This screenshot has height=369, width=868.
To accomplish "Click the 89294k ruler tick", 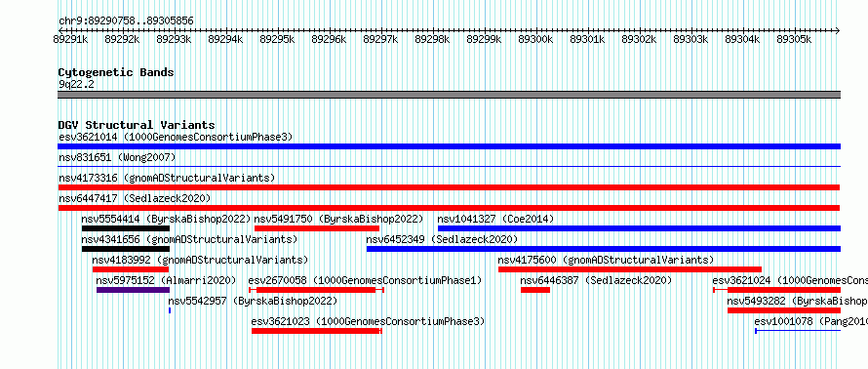I will [x=225, y=39].
